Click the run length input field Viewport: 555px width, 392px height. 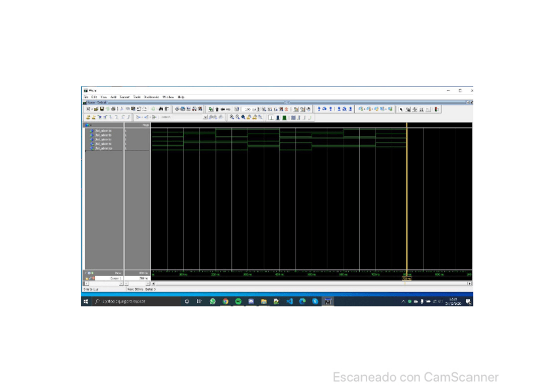pyautogui.click(x=251, y=109)
